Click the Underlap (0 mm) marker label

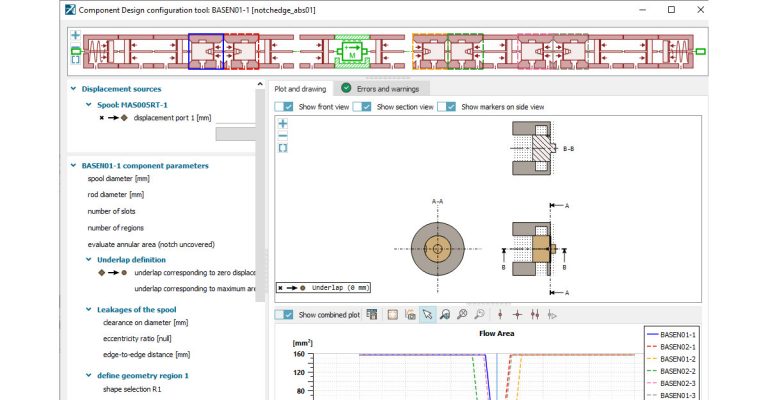point(323,288)
